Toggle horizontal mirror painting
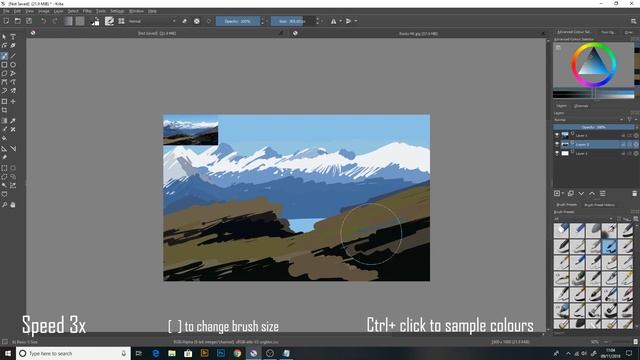 click(333, 21)
